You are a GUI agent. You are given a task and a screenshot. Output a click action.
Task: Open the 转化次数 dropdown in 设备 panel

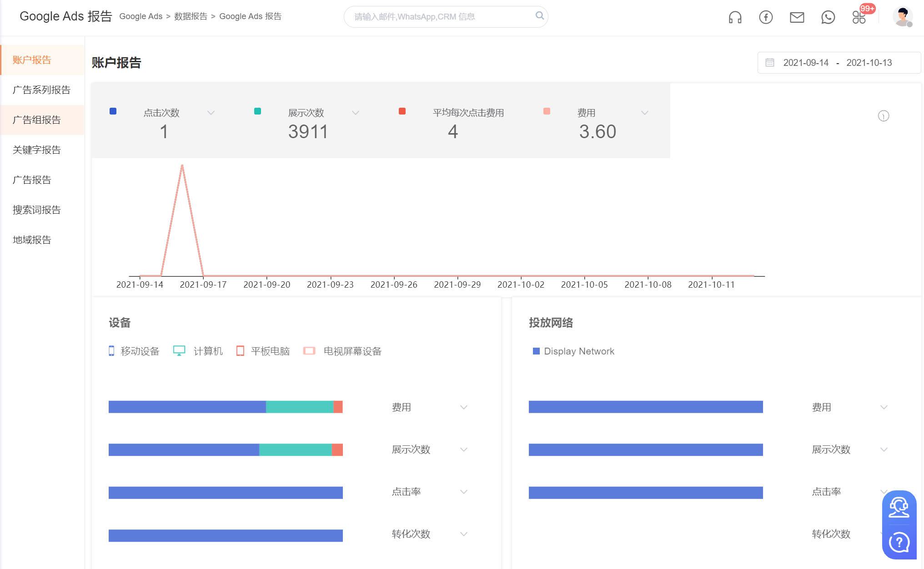463,534
